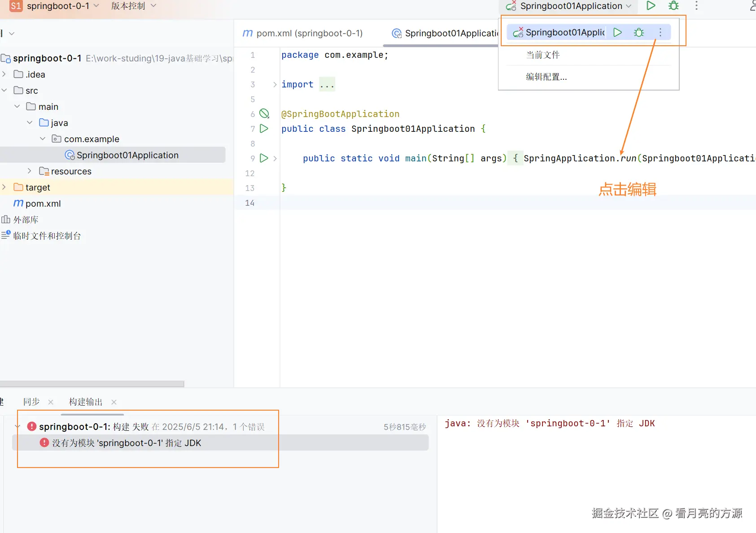Select the main folder
This screenshot has height=533, width=756.
48,107
